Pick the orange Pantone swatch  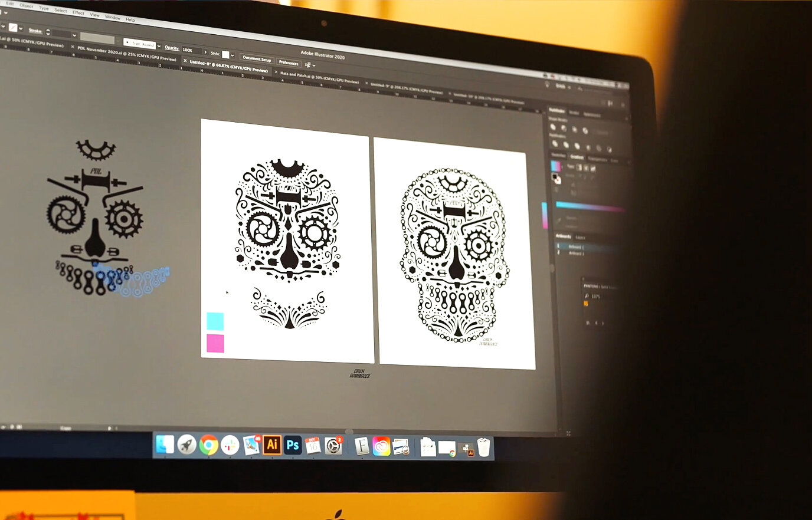coord(586,304)
